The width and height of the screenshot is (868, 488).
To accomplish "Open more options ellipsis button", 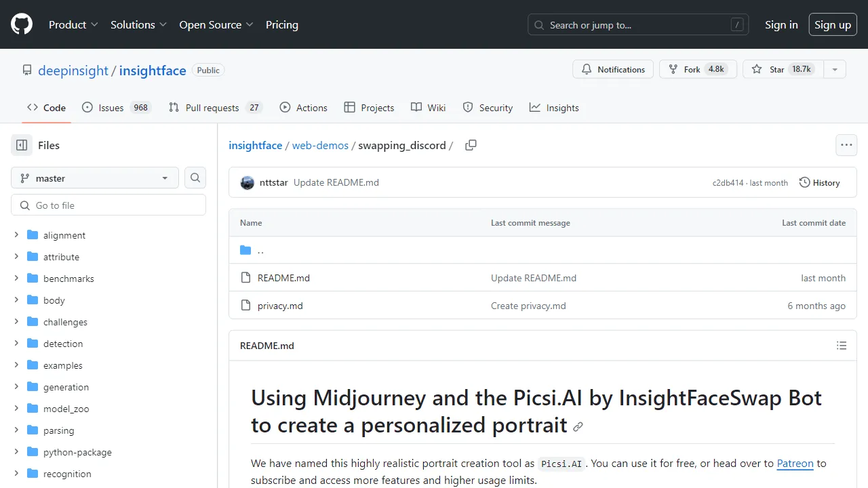I will (846, 145).
